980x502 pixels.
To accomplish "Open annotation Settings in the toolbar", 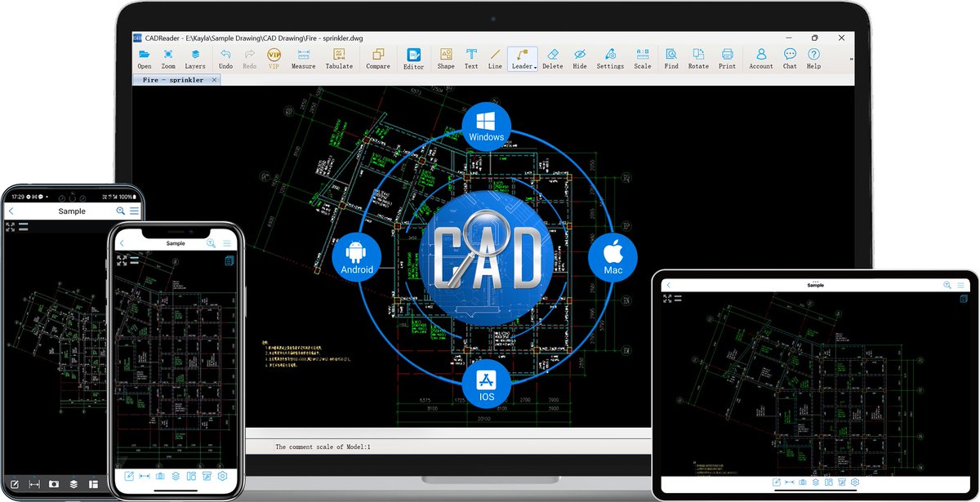I will 610,58.
